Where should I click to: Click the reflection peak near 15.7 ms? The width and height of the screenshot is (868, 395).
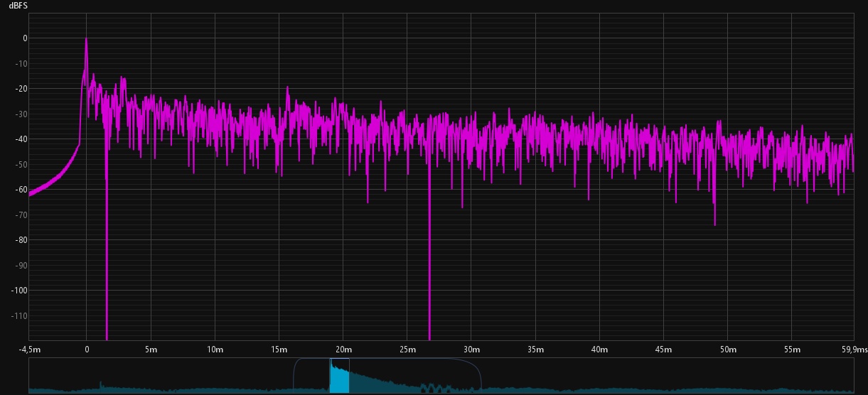pos(288,89)
